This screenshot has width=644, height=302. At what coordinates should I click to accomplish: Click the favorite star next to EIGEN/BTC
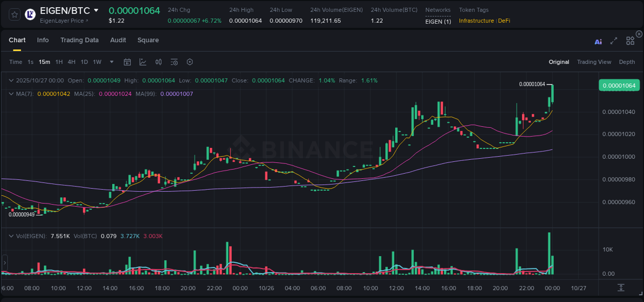point(14,14)
